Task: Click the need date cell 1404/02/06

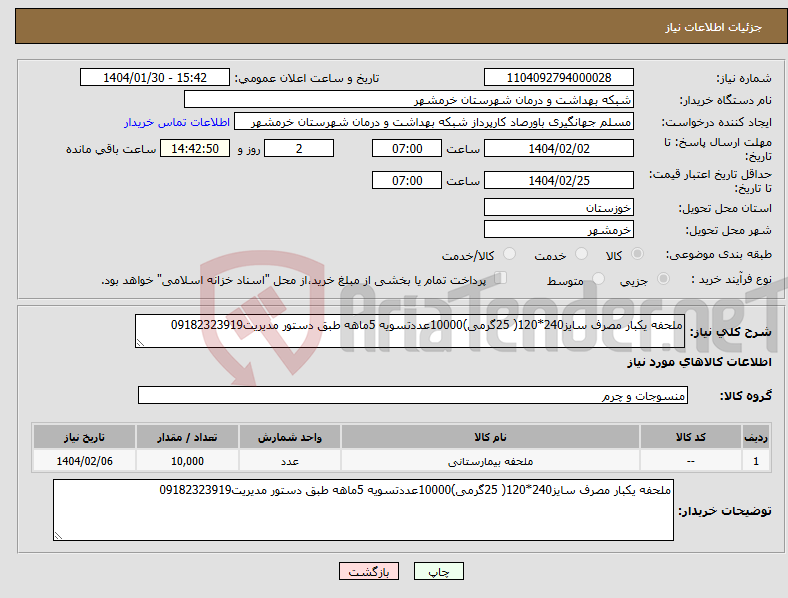Action: [x=84, y=461]
